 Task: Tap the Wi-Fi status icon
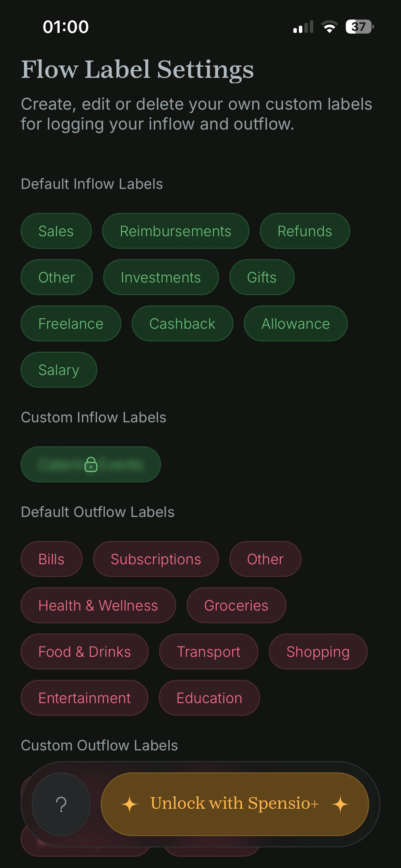point(329,27)
